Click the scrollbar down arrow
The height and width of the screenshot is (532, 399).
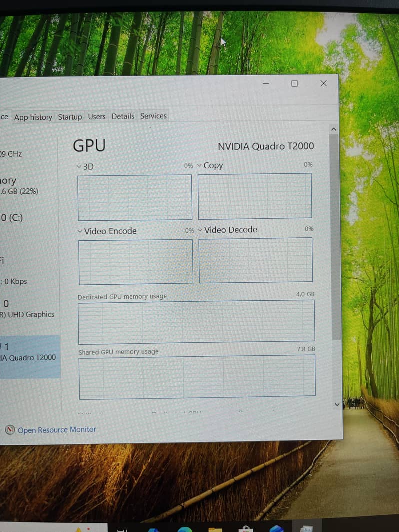337,404
